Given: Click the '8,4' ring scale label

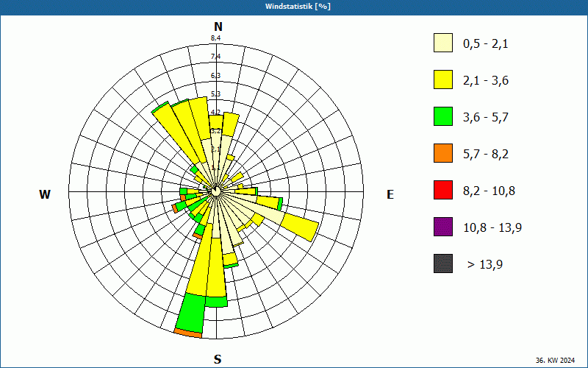Looking at the screenshot, I should (215, 38).
